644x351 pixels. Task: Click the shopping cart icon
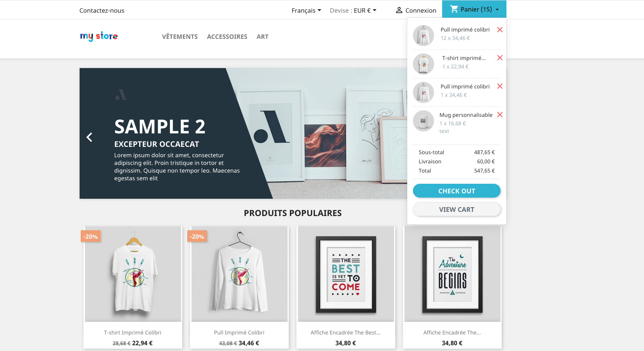point(454,9)
